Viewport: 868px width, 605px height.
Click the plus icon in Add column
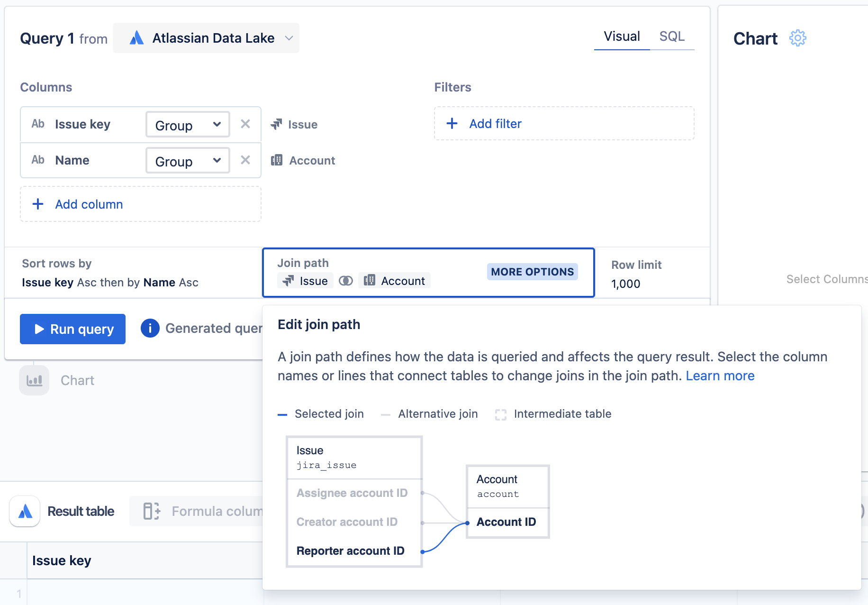pyautogui.click(x=38, y=204)
